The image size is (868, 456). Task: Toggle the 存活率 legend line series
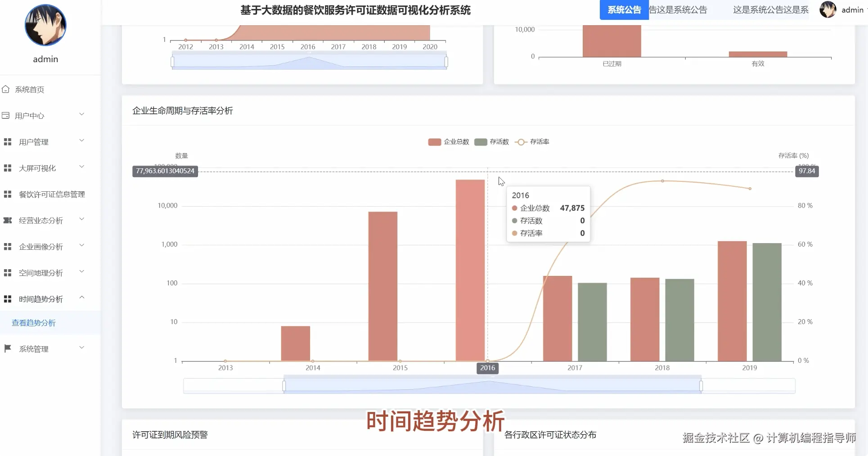pos(532,142)
